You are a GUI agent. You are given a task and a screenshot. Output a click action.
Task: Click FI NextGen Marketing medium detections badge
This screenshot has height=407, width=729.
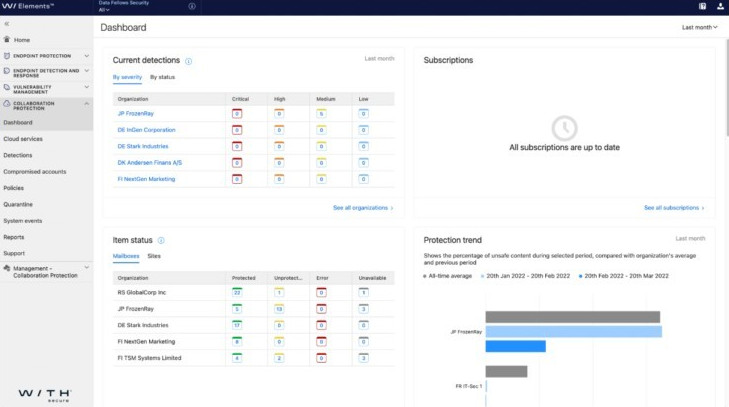click(x=321, y=179)
